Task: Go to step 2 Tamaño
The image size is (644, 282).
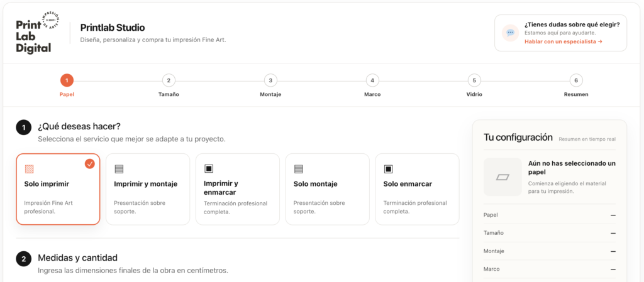Action: coord(169,86)
